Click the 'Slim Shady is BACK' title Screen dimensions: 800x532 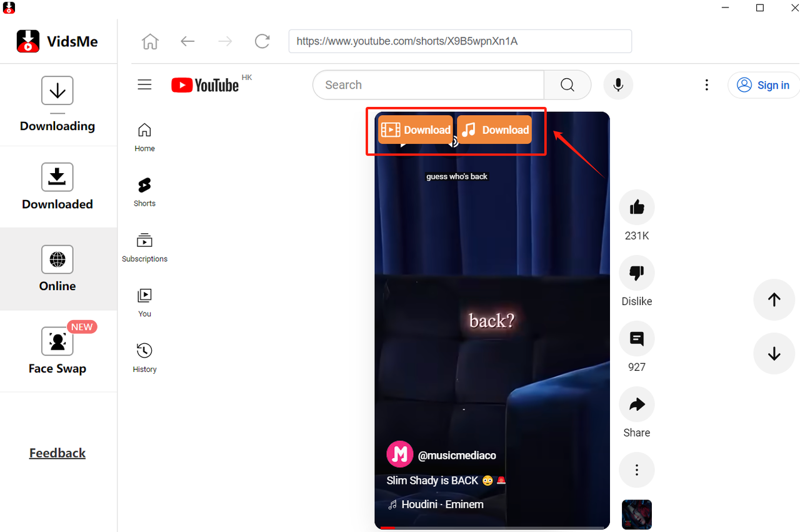pos(446,480)
